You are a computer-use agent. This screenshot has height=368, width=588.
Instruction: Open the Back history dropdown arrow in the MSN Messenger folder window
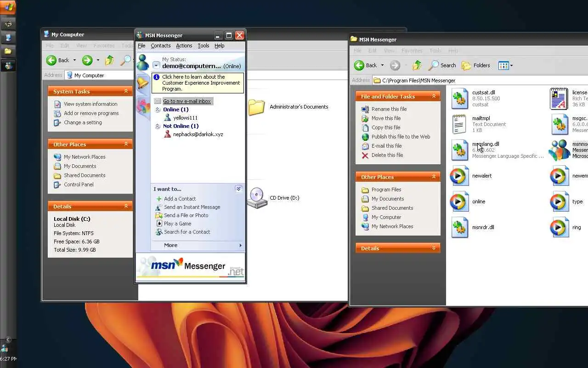click(x=382, y=65)
